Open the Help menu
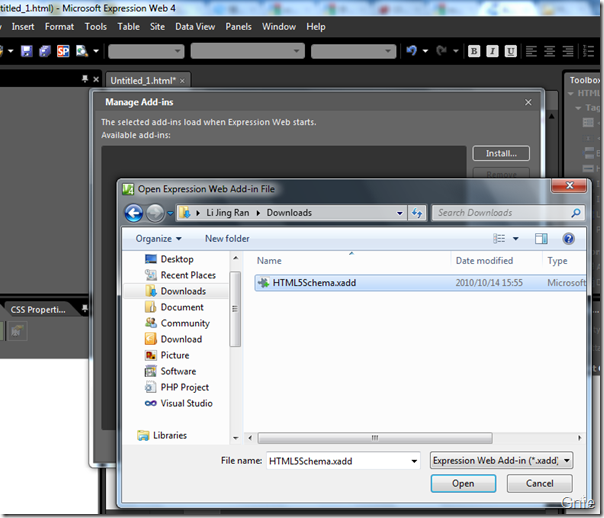This screenshot has width=604, height=518. coord(316,27)
